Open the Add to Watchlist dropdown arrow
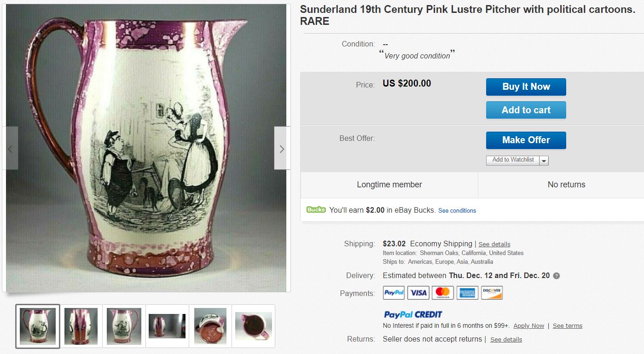The width and height of the screenshot is (644, 354). click(544, 160)
